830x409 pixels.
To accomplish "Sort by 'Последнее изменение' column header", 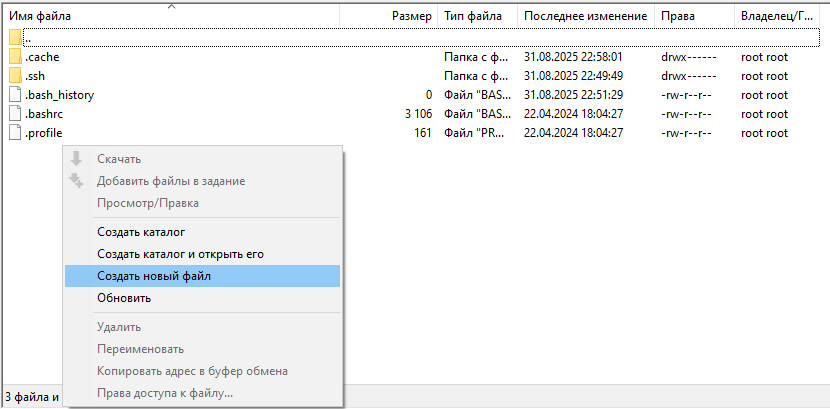I will point(585,16).
